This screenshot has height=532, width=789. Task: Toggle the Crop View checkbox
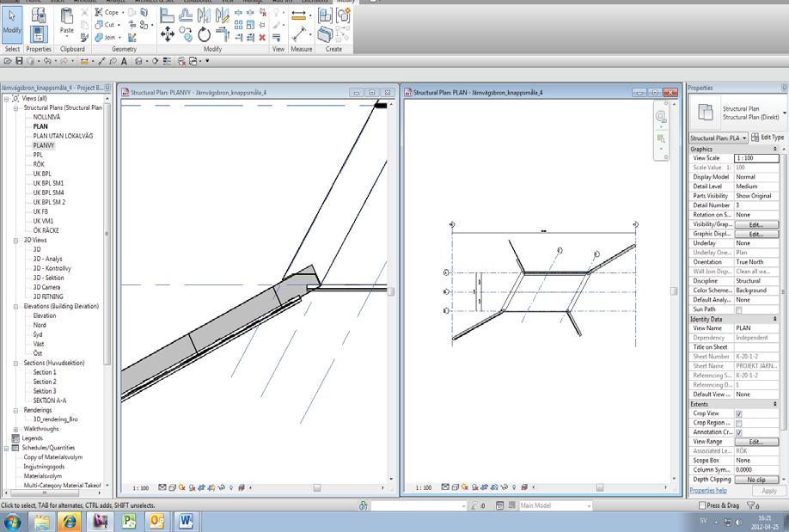(x=738, y=413)
